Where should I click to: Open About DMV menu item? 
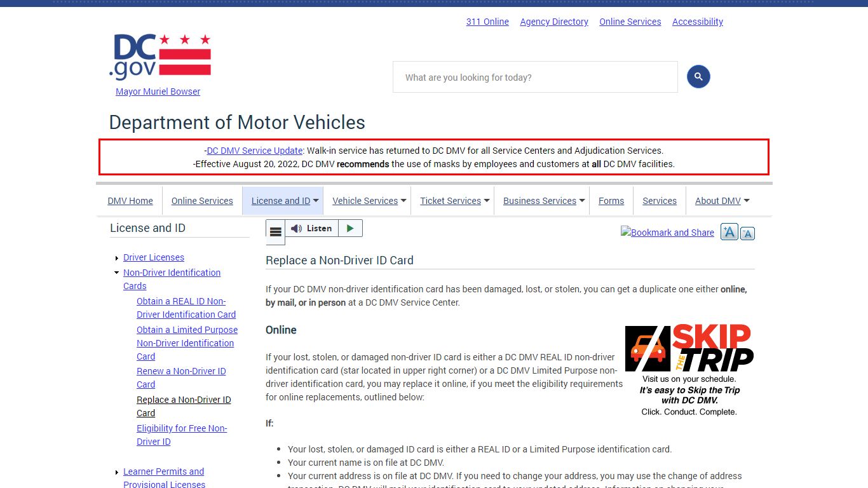(x=718, y=201)
